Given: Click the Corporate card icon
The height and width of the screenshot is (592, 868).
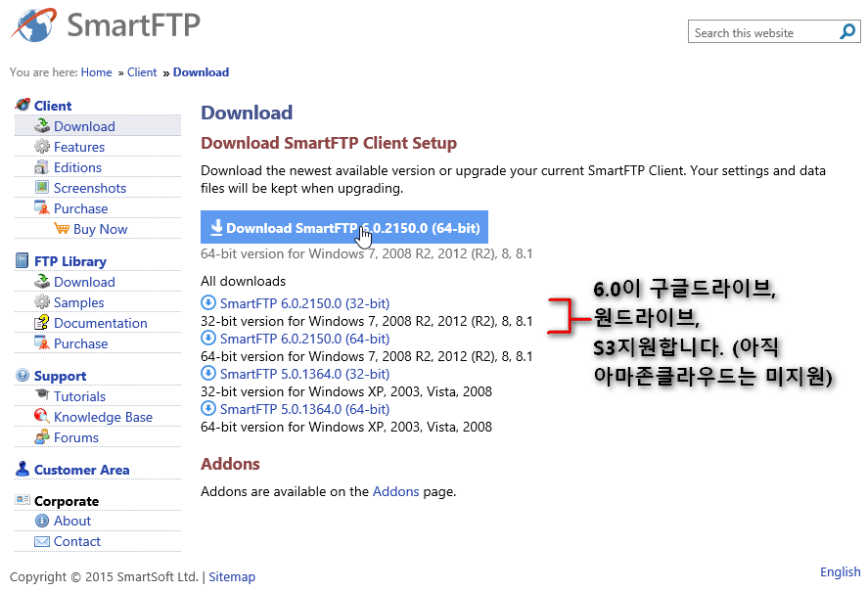Looking at the screenshot, I should [23, 500].
